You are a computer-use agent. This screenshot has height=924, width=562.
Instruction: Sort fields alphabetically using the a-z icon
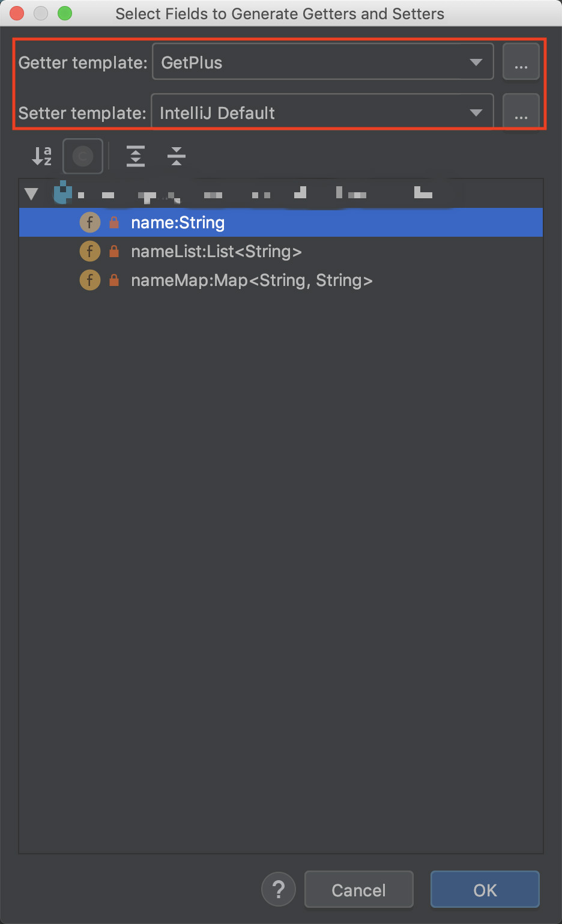point(41,156)
